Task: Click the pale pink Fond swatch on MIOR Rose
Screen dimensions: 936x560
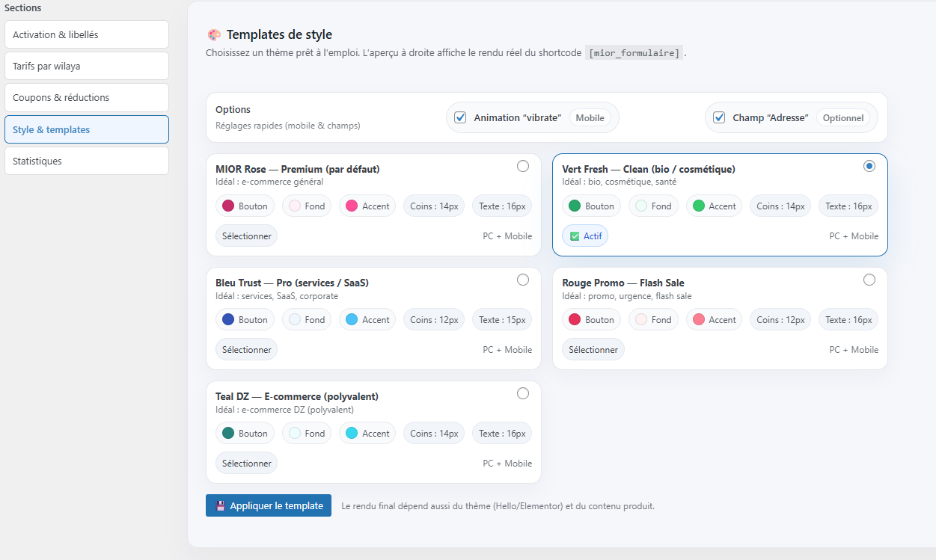Action: tap(290, 205)
